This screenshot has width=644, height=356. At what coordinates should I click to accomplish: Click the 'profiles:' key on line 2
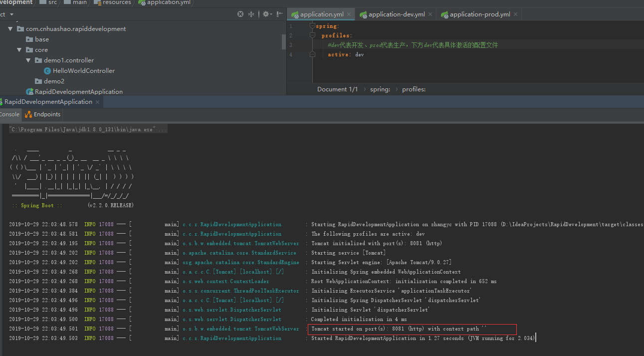[x=336, y=35]
